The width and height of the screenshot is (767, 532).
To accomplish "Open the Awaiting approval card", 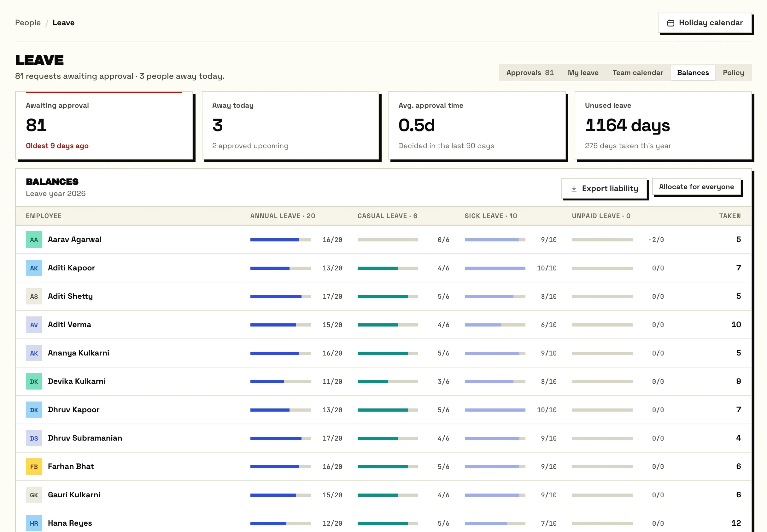I will tap(104, 126).
